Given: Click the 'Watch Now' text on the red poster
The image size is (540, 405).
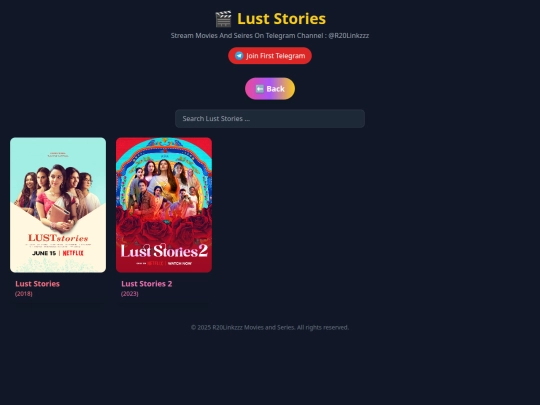Looking at the screenshot, I should (x=180, y=263).
